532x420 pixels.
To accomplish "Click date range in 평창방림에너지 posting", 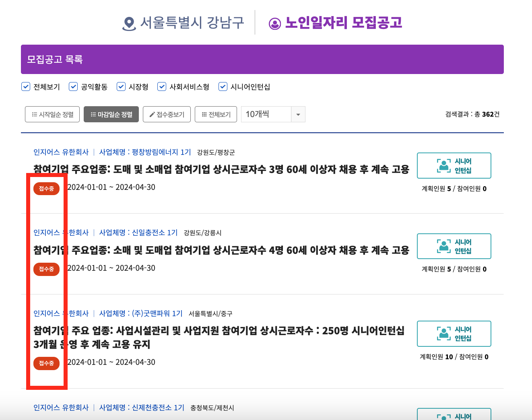I will (x=111, y=187).
